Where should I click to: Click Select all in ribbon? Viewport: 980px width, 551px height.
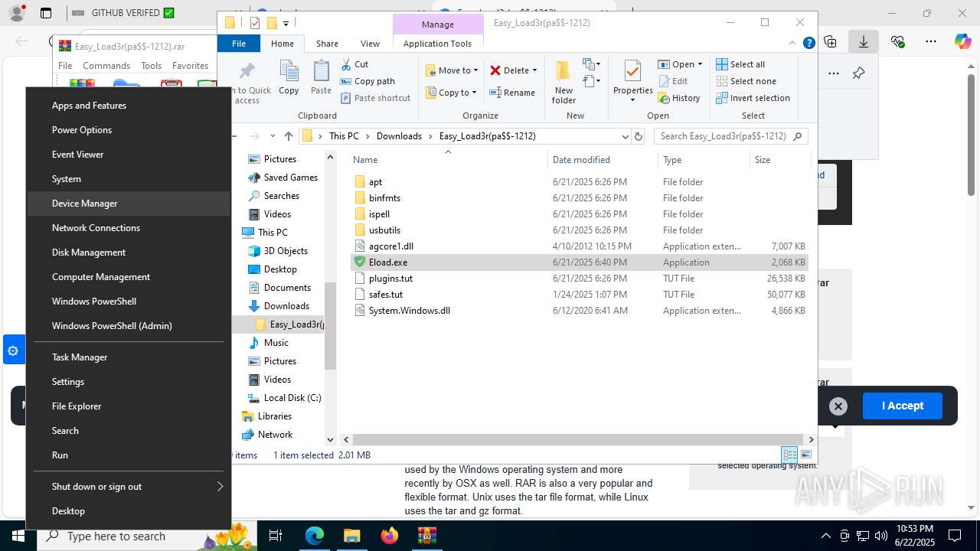(740, 64)
